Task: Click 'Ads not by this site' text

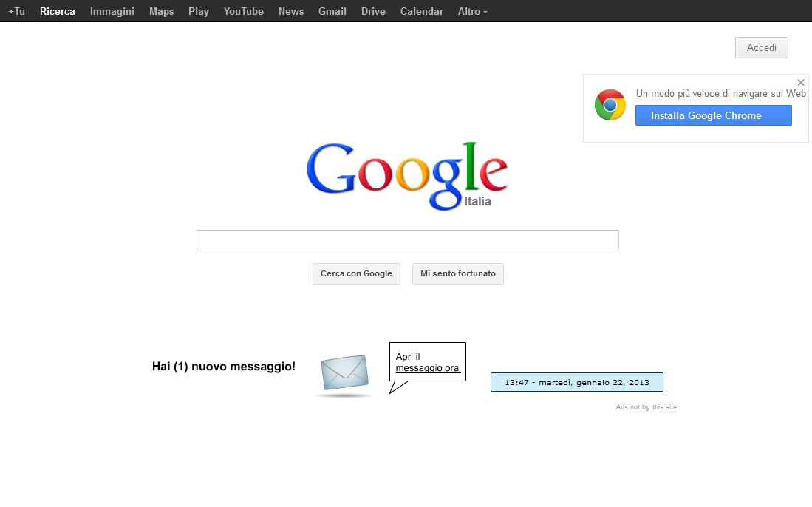Action: (x=646, y=407)
